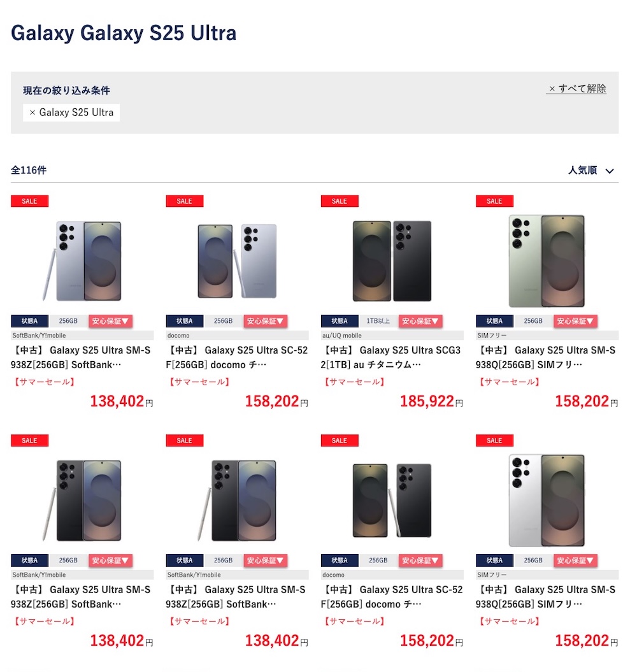Click the bottom-left black SoftBank phone image
Image resolution: width=637 pixels, height=672 pixels.
click(x=82, y=500)
